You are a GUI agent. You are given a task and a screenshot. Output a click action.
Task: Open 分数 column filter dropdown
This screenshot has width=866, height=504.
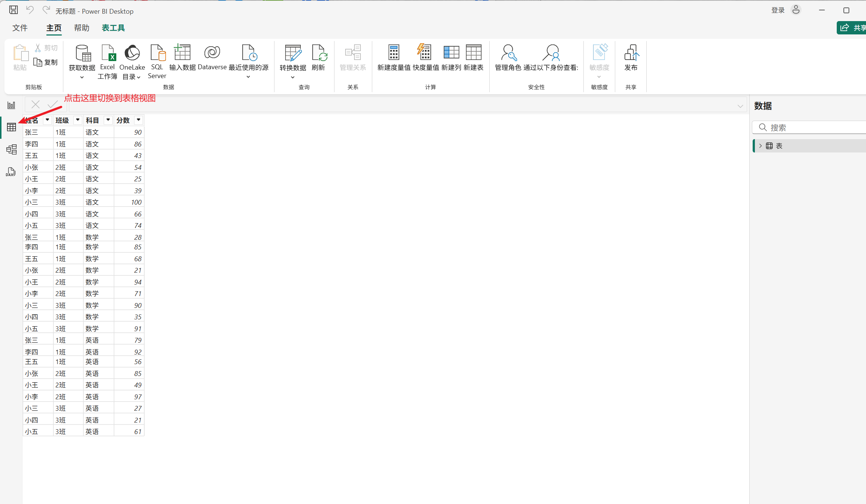click(139, 120)
